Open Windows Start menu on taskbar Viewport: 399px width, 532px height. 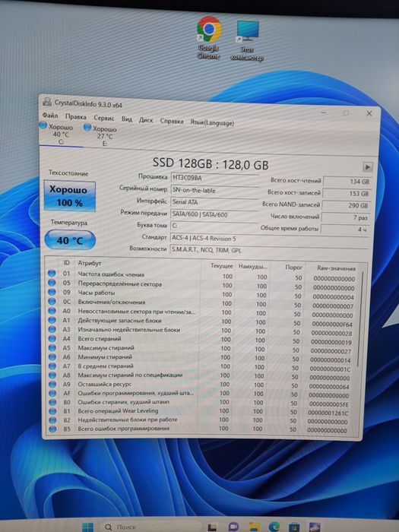click(87, 527)
